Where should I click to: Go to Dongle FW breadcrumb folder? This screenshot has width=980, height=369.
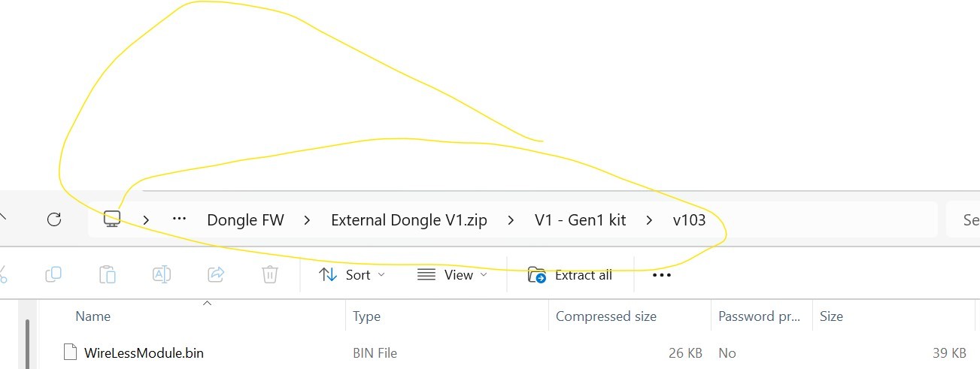click(x=245, y=220)
